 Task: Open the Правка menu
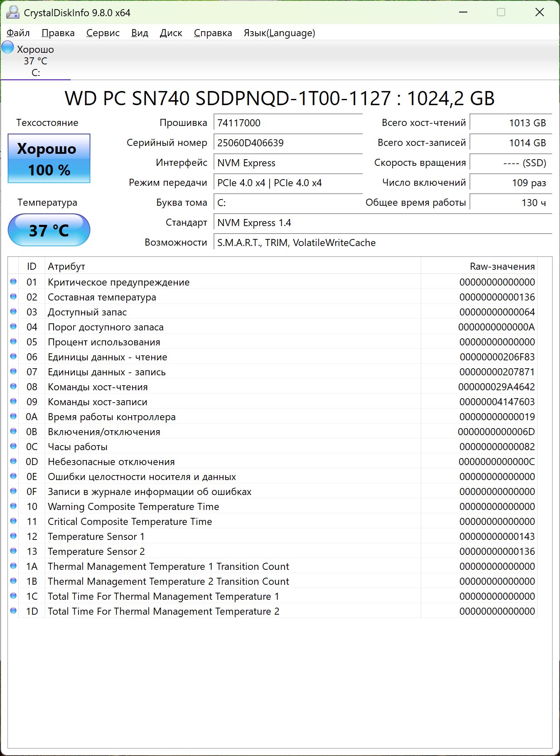coord(58,33)
